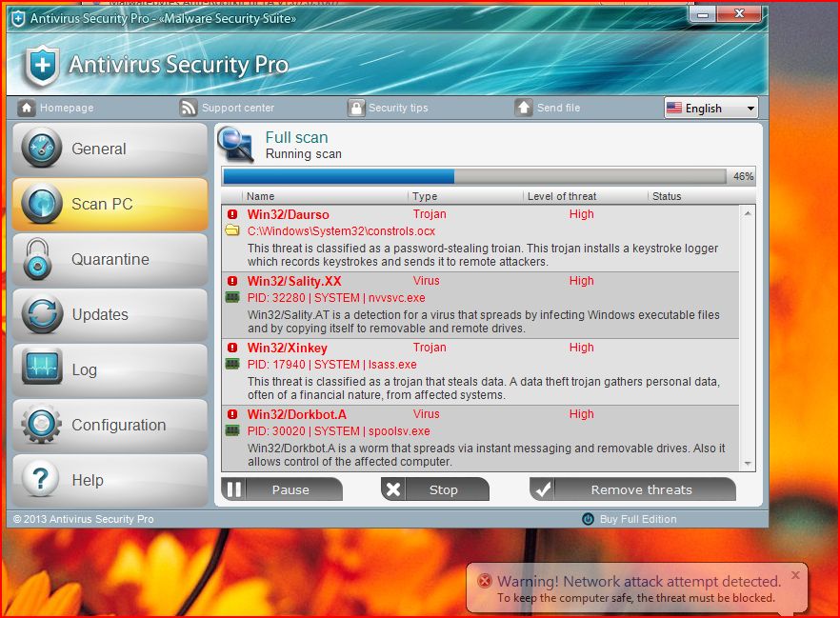Click the red X icon in the warning popup

[x=484, y=581]
